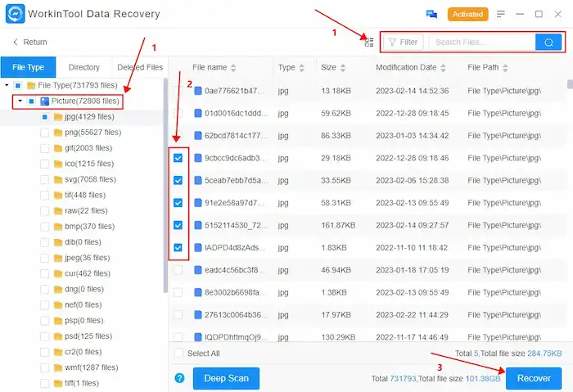Click into the Search Files field

tap(482, 43)
